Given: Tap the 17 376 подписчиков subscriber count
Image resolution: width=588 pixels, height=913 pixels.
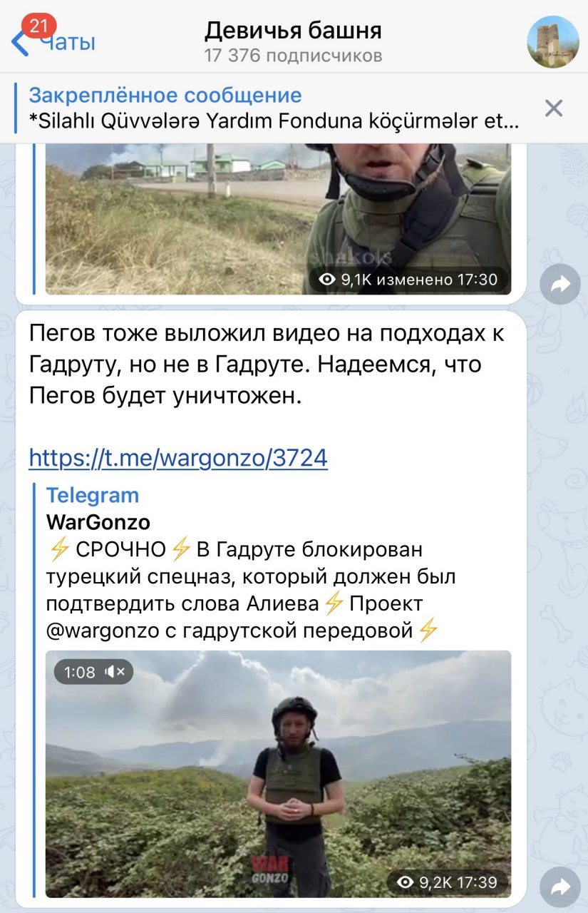Looking at the screenshot, I should coord(293,56).
